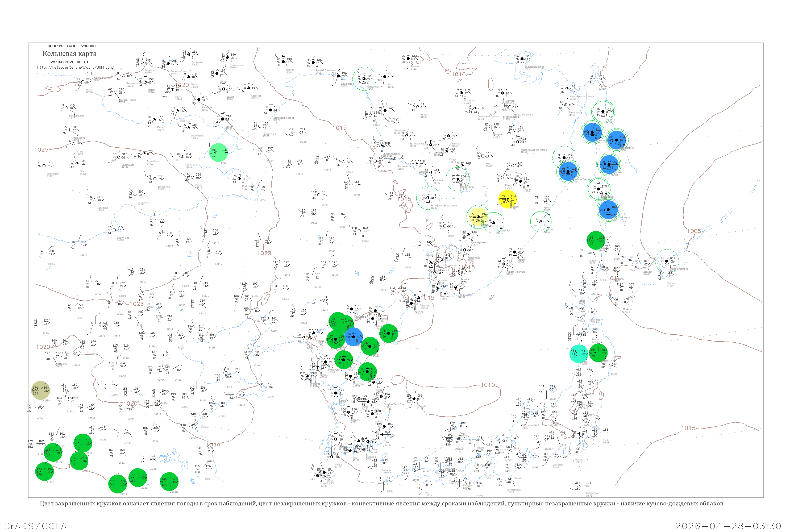798x532 pixels.
Task: Click the QHHH98 UAOL 280000 header code
Action: pos(72,46)
